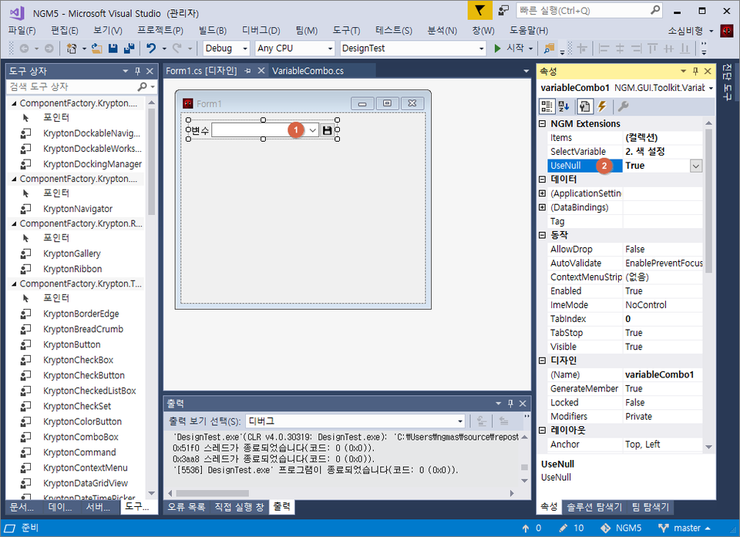
Task: Open output source selection dropdown
Action: [x=460, y=421]
